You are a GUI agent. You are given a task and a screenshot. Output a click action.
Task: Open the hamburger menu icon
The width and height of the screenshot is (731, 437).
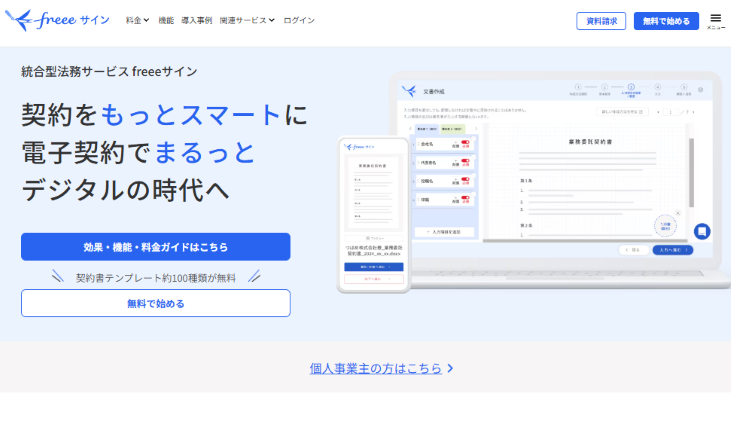(715, 19)
